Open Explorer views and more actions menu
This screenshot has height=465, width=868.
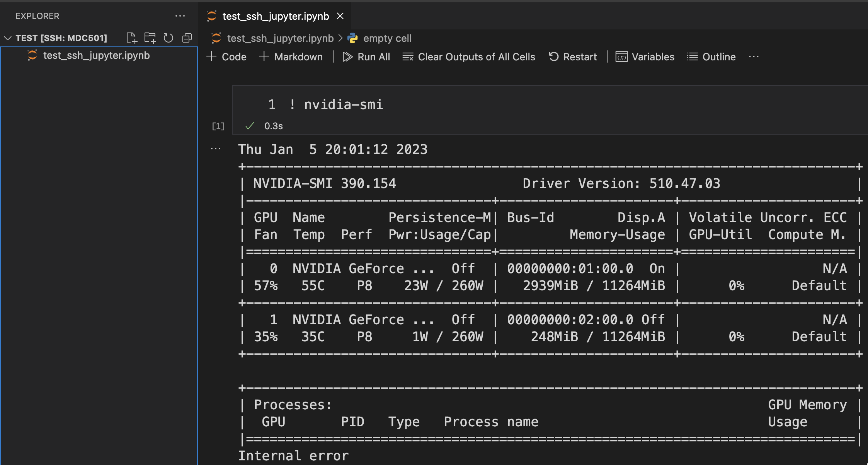coord(180,16)
